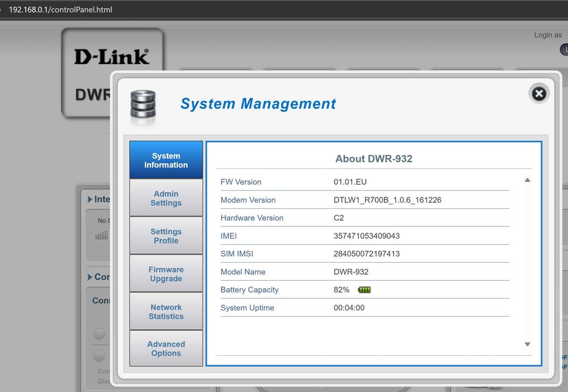The width and height of the screenshot is (568, 392).
Task: Click the Modem Version label
Action: [248, 200]
